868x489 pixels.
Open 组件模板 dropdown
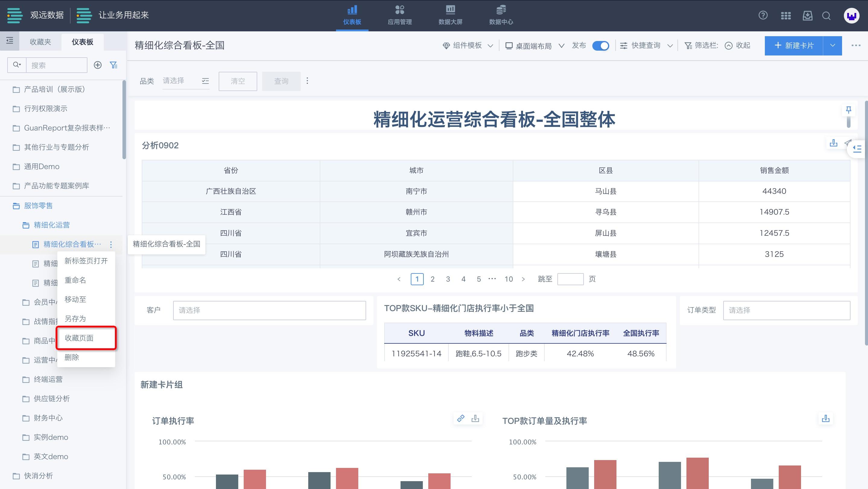(x=468, y=46)
